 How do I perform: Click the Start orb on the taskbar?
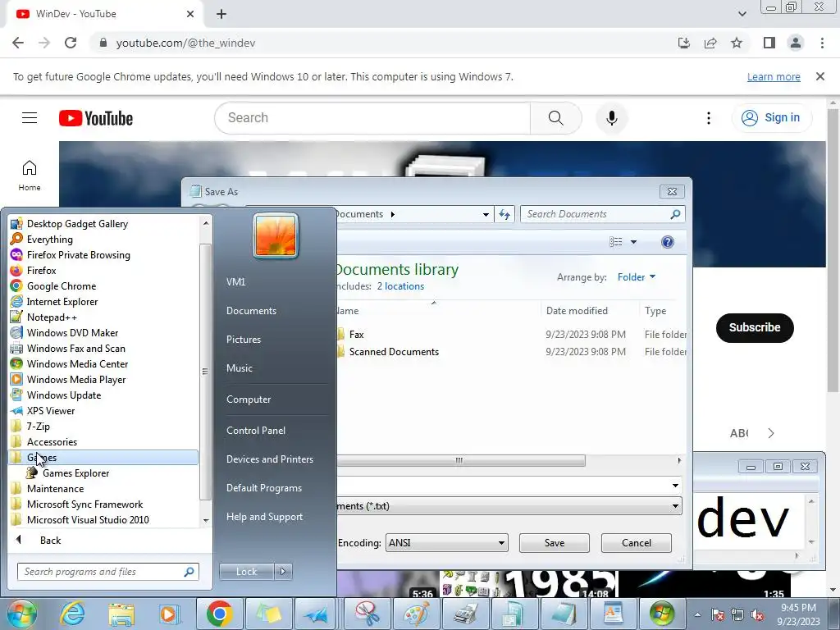click(21, 614)
